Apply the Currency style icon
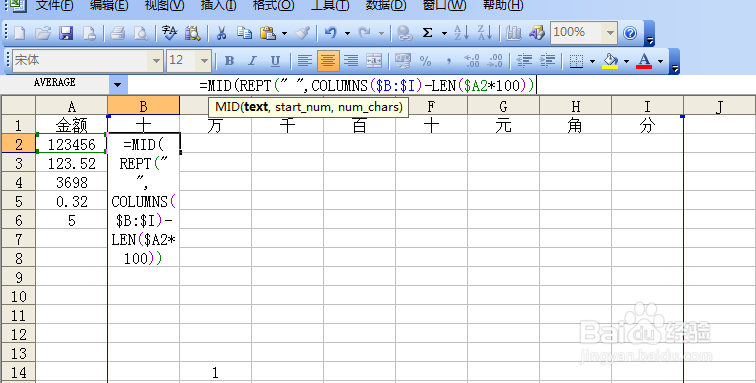 [x=403, y=61]
